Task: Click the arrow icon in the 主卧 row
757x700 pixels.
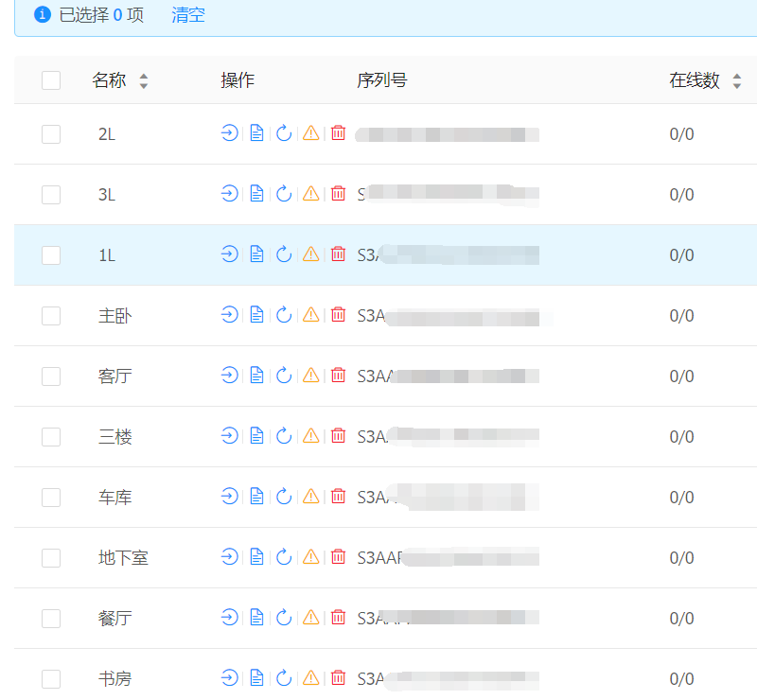Action: (x=230, y=315)
